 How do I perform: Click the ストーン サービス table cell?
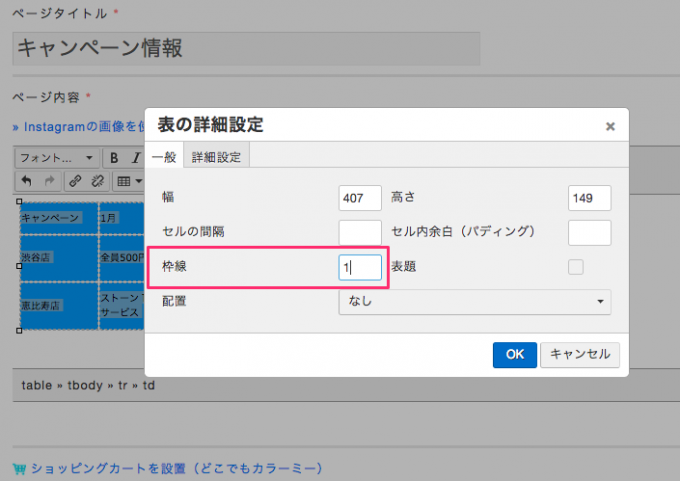tap(121, 305)
